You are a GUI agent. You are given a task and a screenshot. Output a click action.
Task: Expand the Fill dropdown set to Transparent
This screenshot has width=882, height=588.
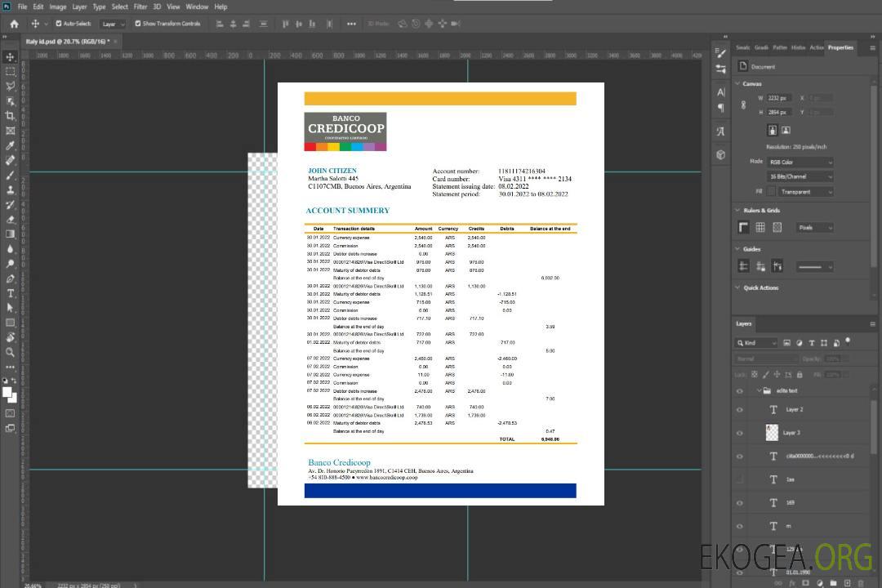point(804,192)
